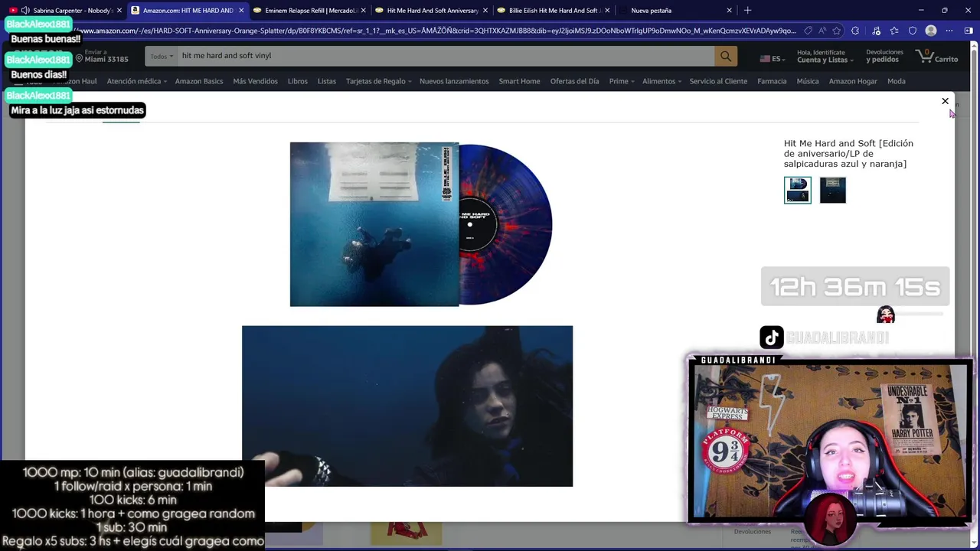The width and height of the screenshot is (980, 551).
Task: Open the favorites list toolbar icon
Action: coord(894,31)
